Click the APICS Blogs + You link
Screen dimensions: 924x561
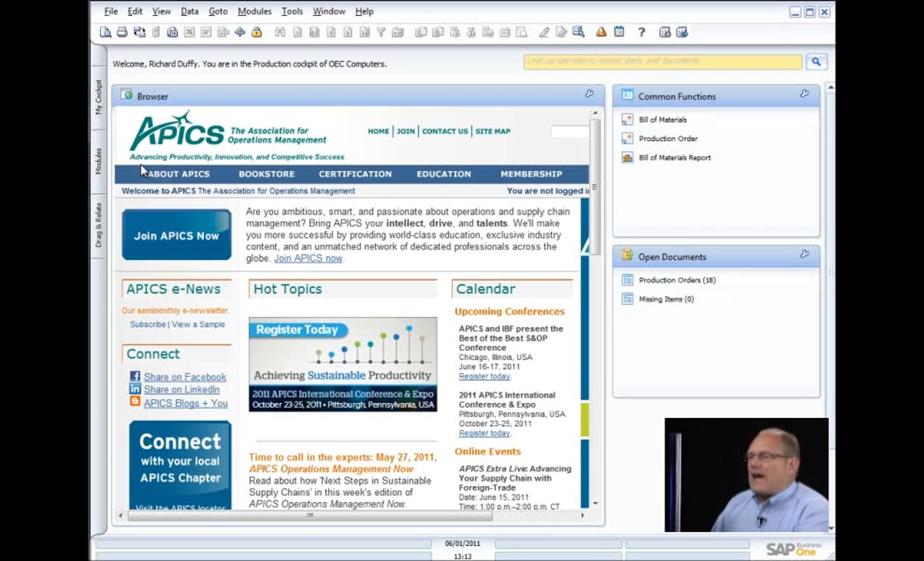[x=186, y=403]
